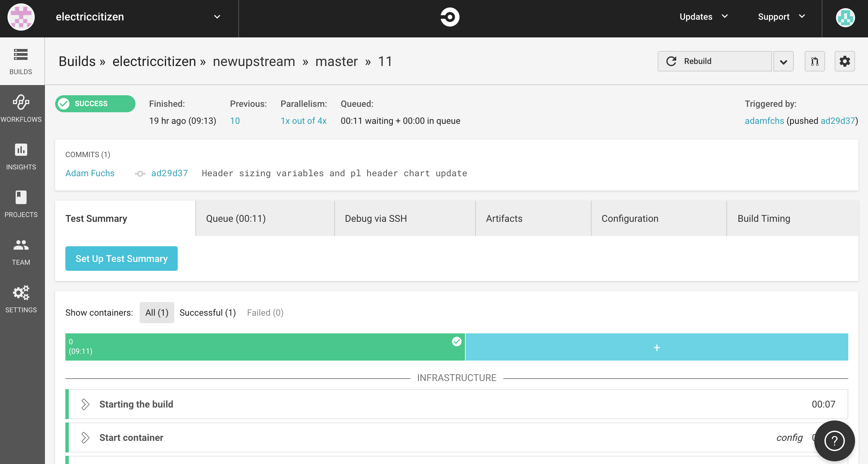
Task: Click the Rebuild button
Action: point(714,61)
